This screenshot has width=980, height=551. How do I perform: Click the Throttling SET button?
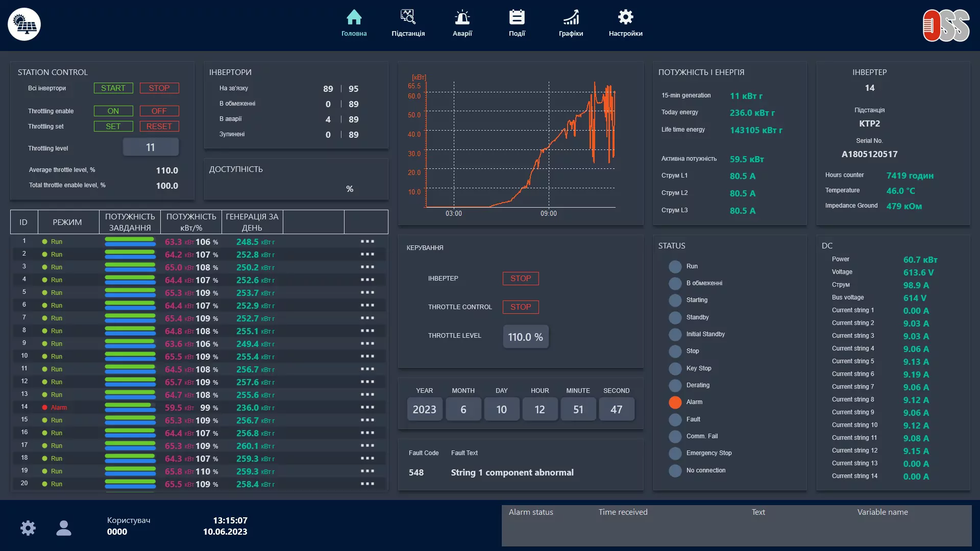(x=113, y=126)
